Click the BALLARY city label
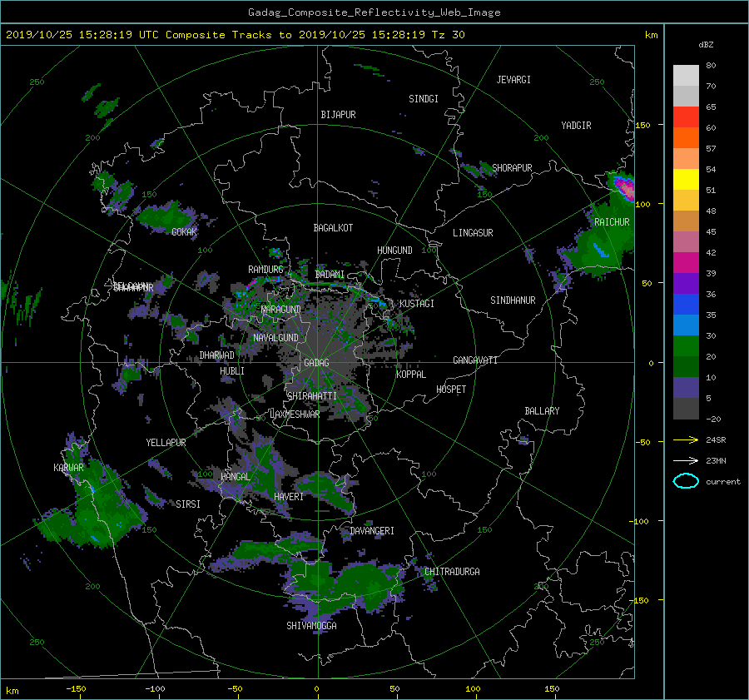 pos(542,411)
